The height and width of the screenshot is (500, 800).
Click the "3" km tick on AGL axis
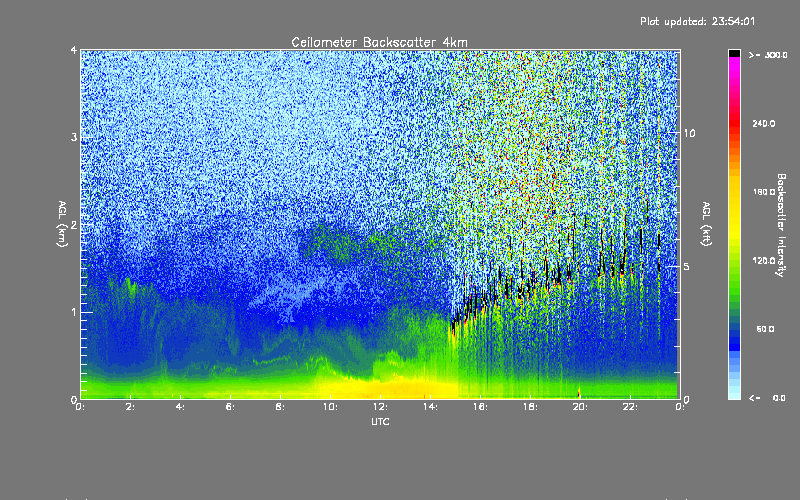[x=74, y=137]
